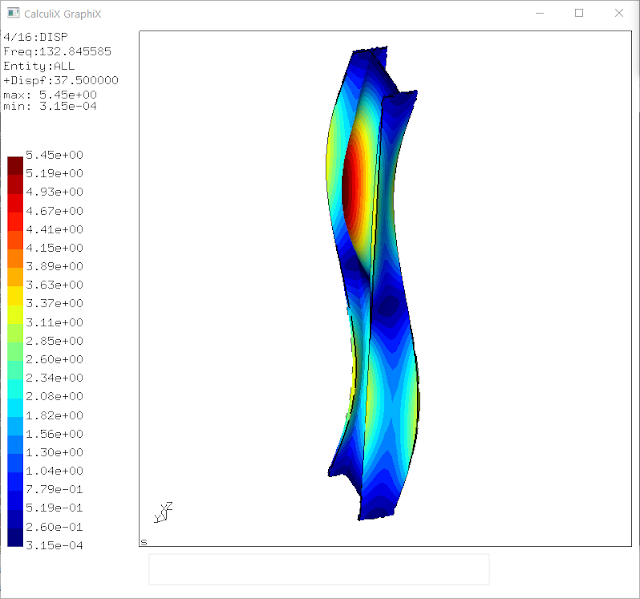Screen dimensions: 640x599
Task: Click the max: 5.45e+00 readout
Action: coord(50,95)
